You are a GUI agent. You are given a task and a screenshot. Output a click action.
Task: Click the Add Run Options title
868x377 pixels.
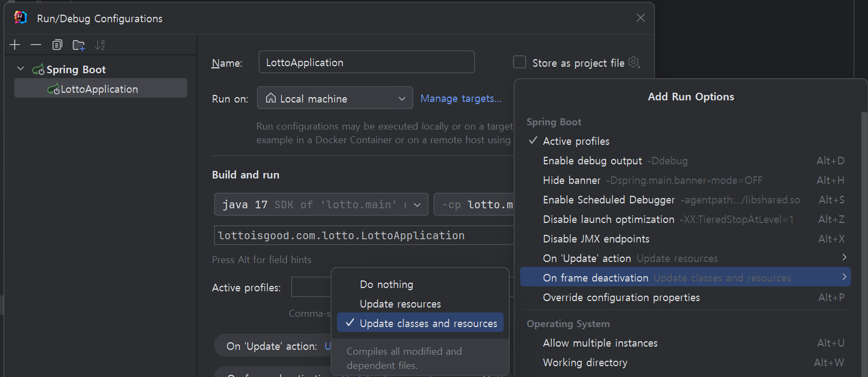point(691,97)
